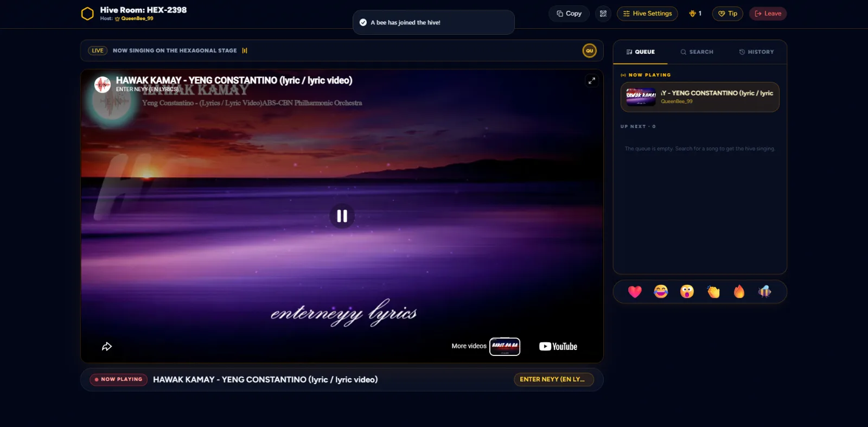This screenshot has height=427, width=868.
Task: Switch to the History tab
Action: pyautogui.click(x=756, y=52)
